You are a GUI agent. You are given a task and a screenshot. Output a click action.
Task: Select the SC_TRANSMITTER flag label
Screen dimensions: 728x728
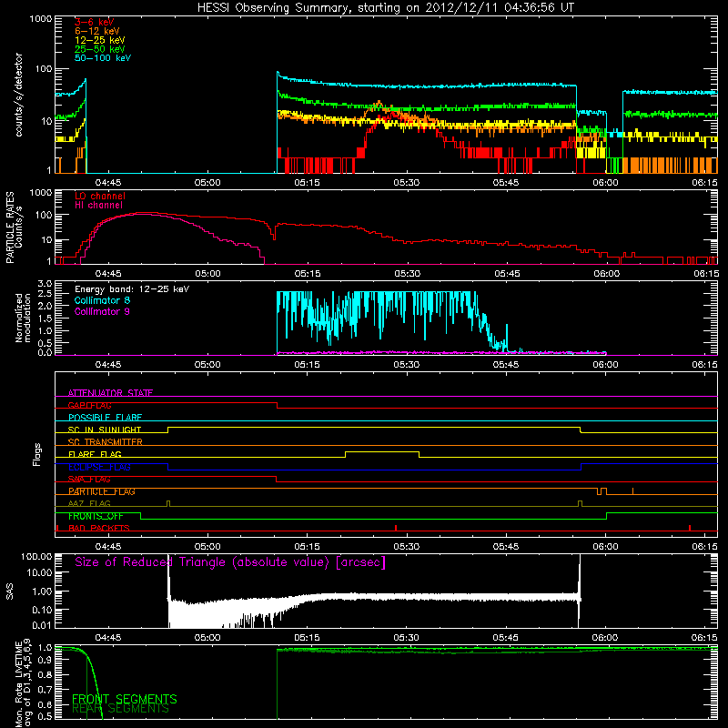[x=105, y=442]
